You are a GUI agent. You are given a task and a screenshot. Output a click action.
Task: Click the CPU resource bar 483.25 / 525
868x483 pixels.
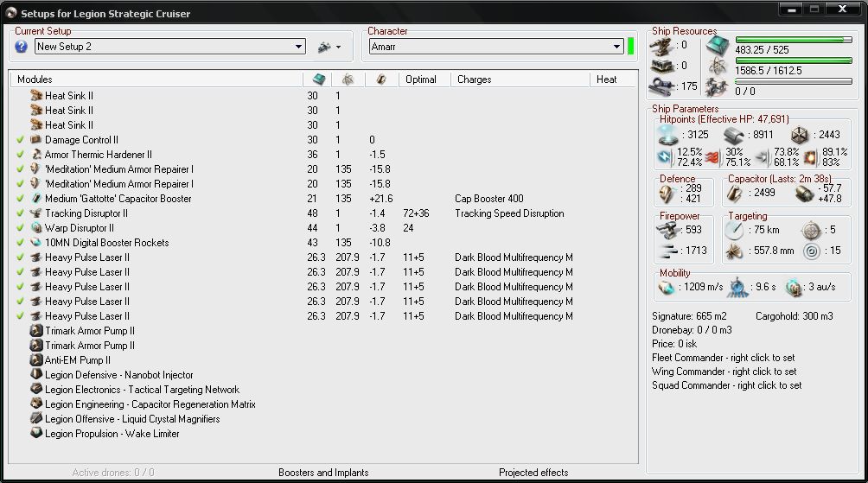click(794, 40)
